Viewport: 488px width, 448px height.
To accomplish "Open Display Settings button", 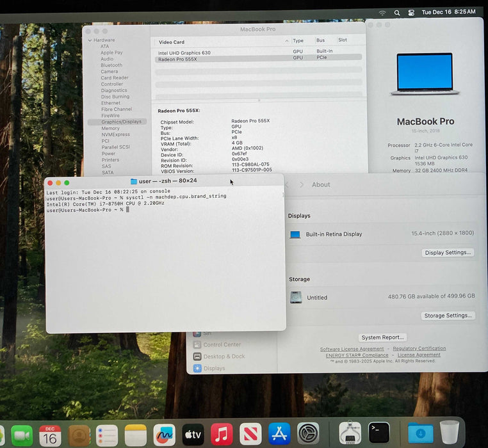I will [x=448, y=253].
